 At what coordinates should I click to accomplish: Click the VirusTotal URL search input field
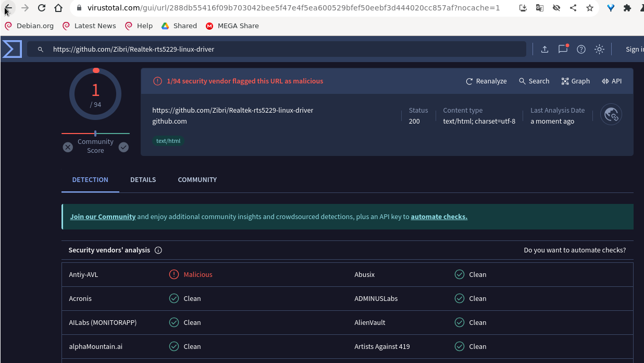pos(277,49)
